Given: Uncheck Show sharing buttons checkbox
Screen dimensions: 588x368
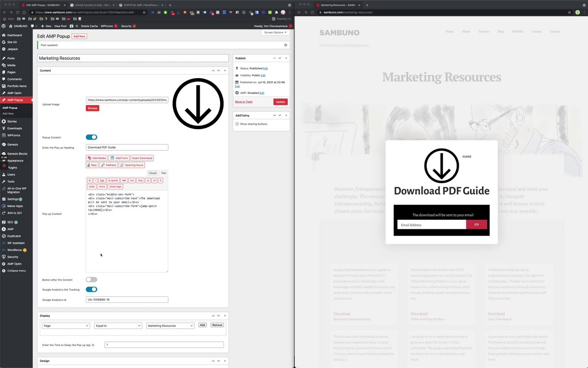Looking at the screenshot, I should [237, 124].
